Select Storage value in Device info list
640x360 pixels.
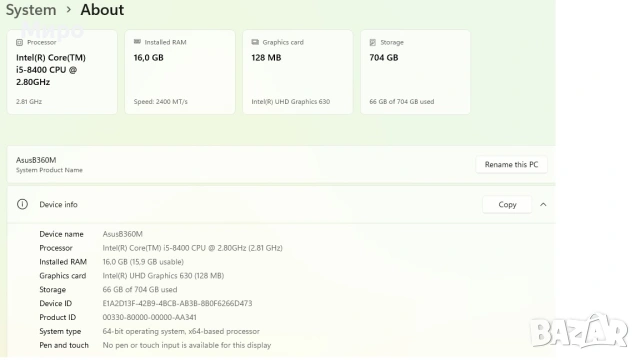(x=140, y=290)
